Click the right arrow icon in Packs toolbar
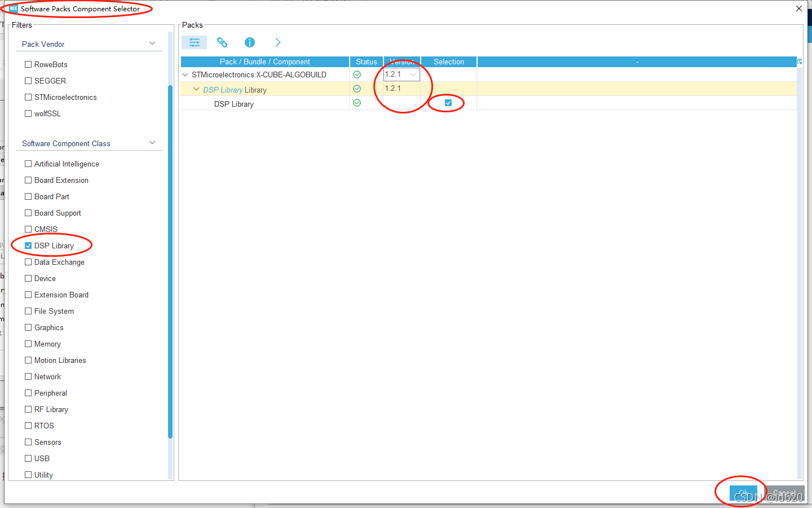 click(277, 42)
